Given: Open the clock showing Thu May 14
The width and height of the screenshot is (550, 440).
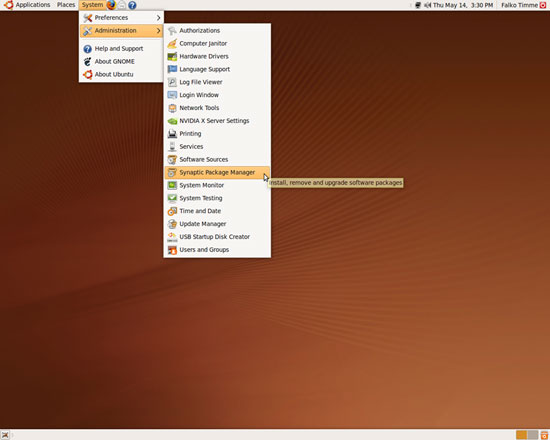Looking at the screenshot, I should [x=463, y=5].
